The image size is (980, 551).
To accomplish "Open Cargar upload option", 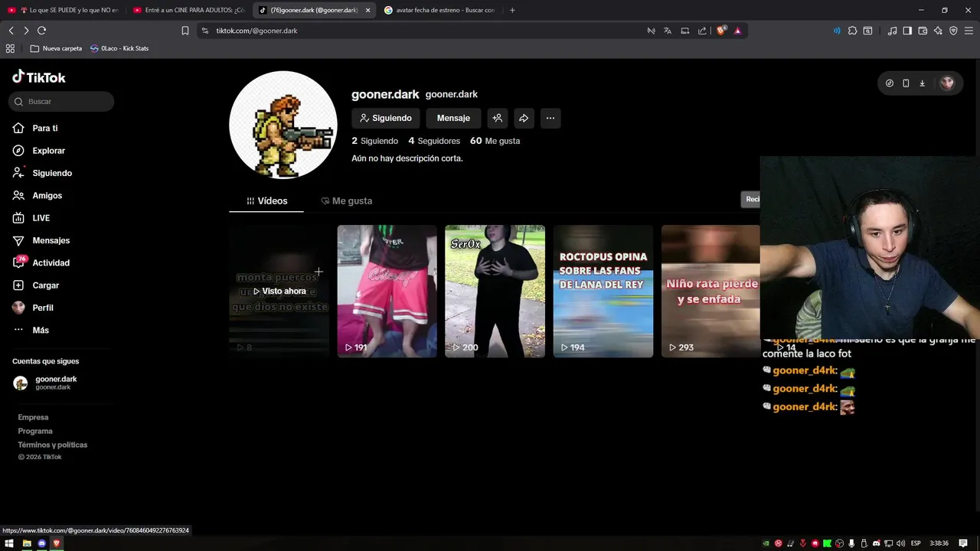I will [x=37, y=285].
